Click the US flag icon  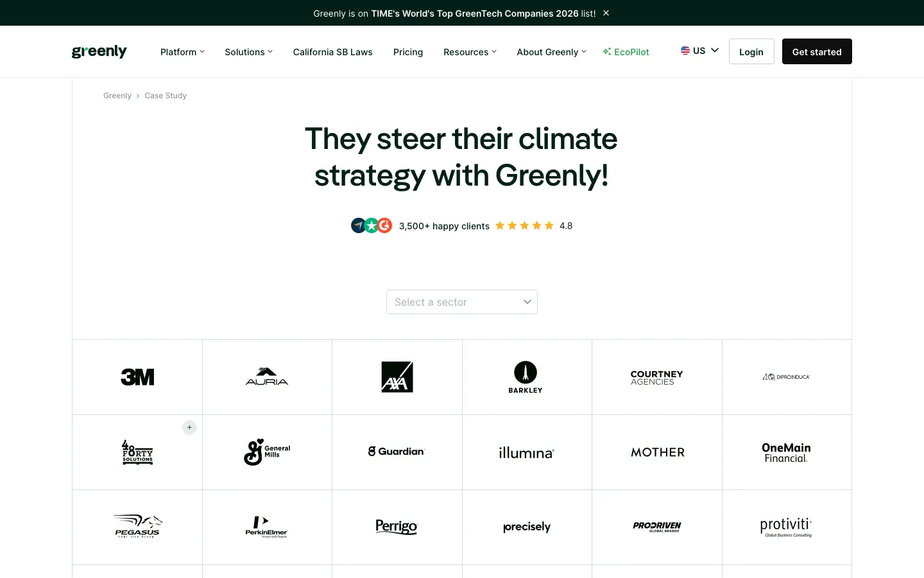[x=685, y=50]
